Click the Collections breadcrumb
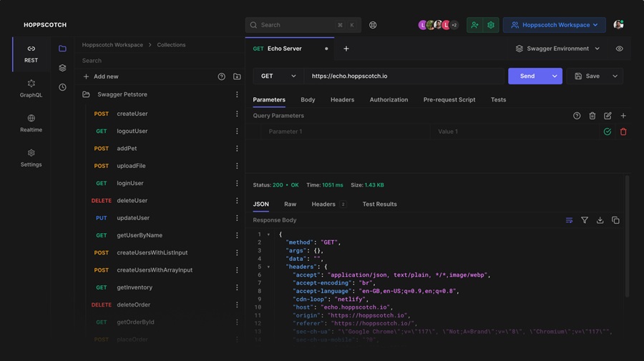 pos(171,45)
